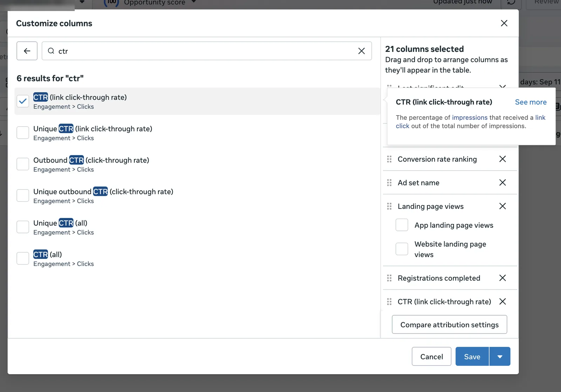Clear the ctr search text
Screen dimensions: 561x392
361,51
